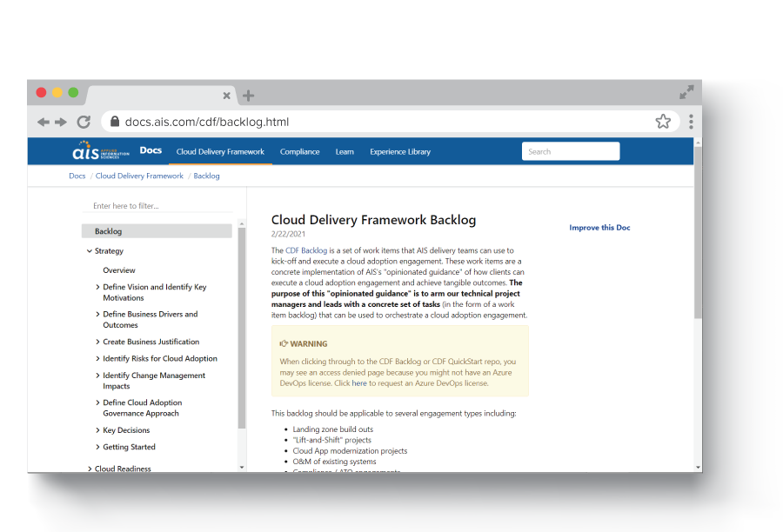
Task: Go to Cloud Delivery Framework in the breadcrumb
Action: (139, 176)
